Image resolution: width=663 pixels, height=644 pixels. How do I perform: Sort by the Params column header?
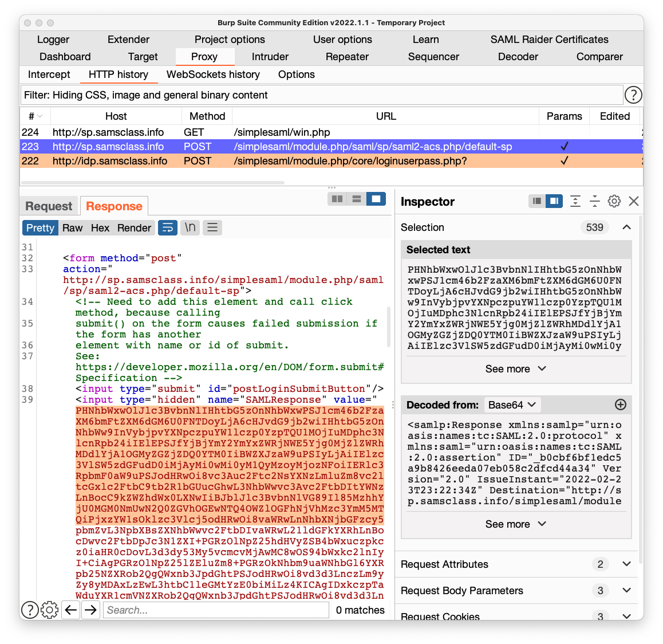[564, 116]
